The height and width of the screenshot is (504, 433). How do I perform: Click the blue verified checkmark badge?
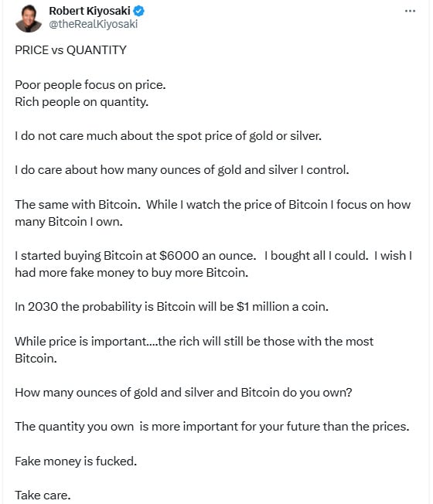139,11
